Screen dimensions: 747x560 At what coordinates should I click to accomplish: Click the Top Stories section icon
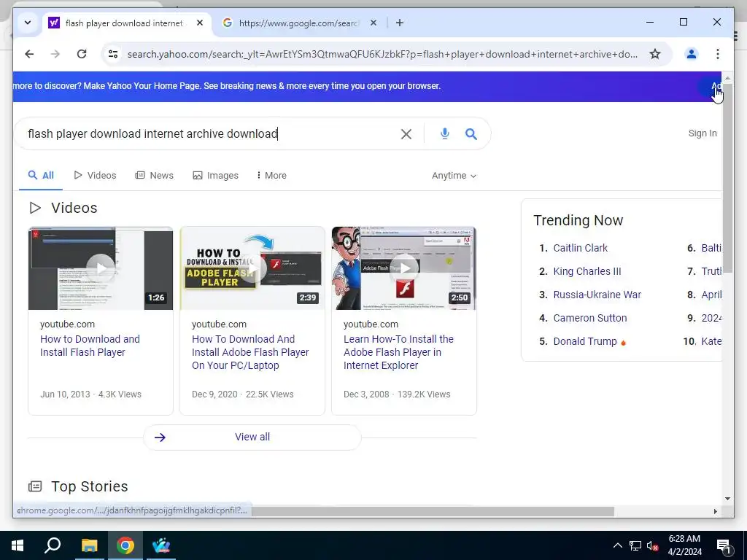(35, 486)
